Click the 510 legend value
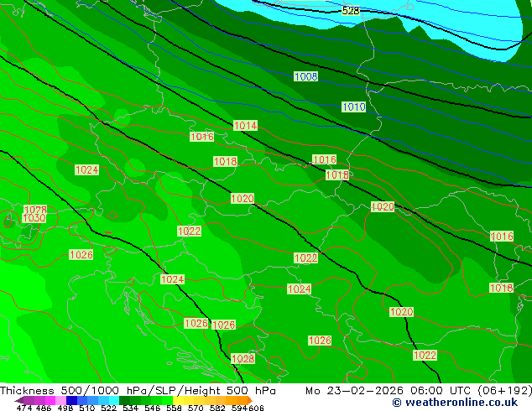Viewport: 532px width, 411px height. [x=87, y=408]
